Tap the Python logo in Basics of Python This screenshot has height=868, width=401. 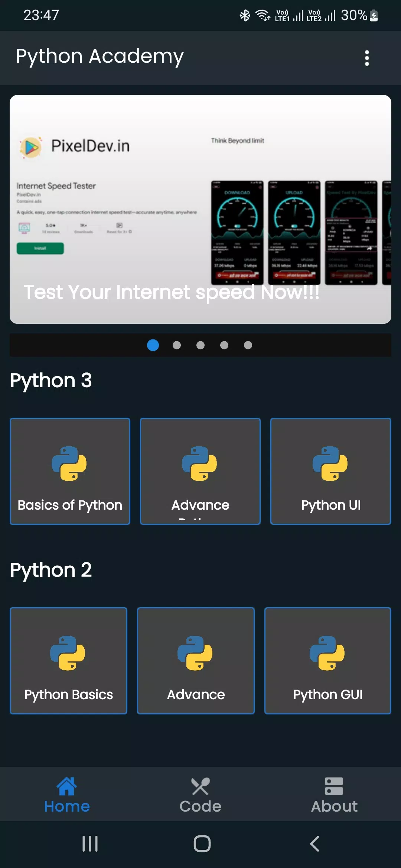click(x=69, y=464)
